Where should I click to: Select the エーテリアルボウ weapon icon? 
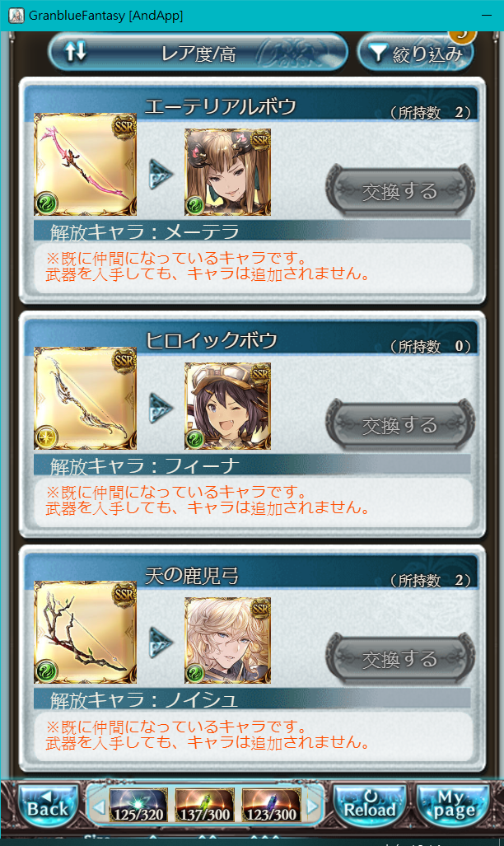(86, 164)
